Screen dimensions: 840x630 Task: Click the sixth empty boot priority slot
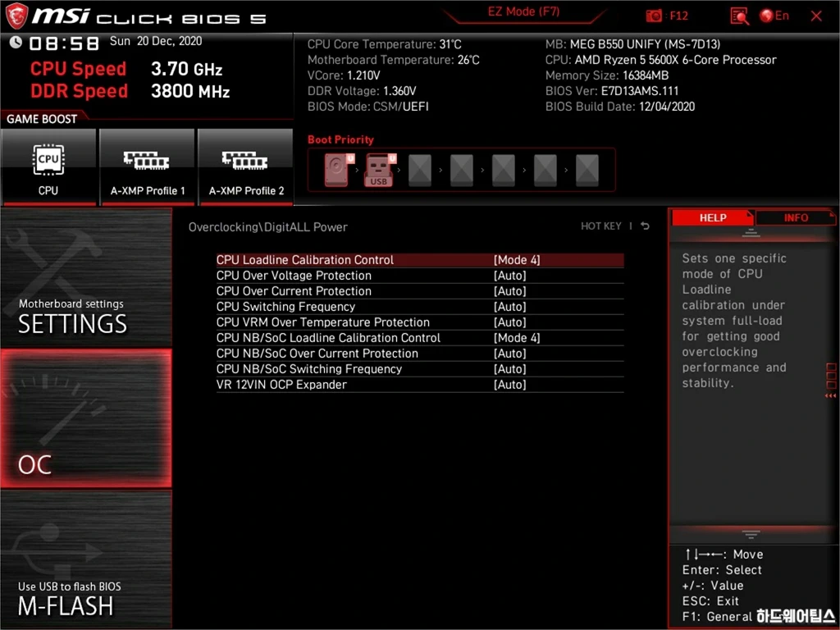(x=546, y=170)
